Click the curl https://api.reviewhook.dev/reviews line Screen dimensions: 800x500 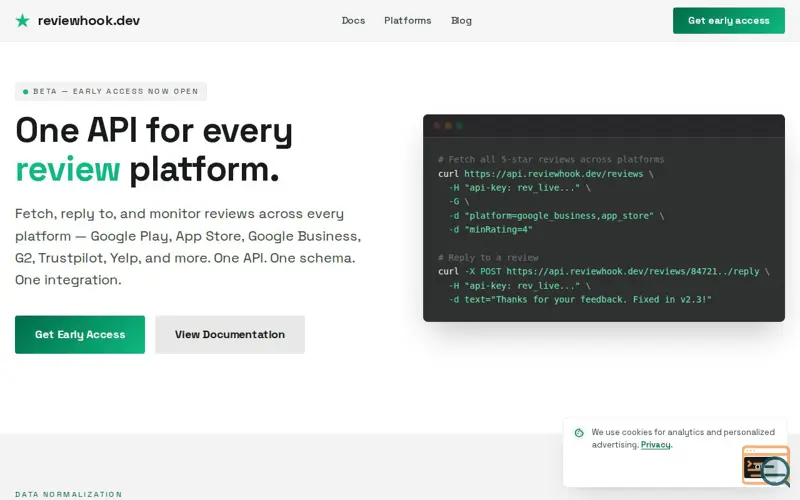click(x=546, y=173)
